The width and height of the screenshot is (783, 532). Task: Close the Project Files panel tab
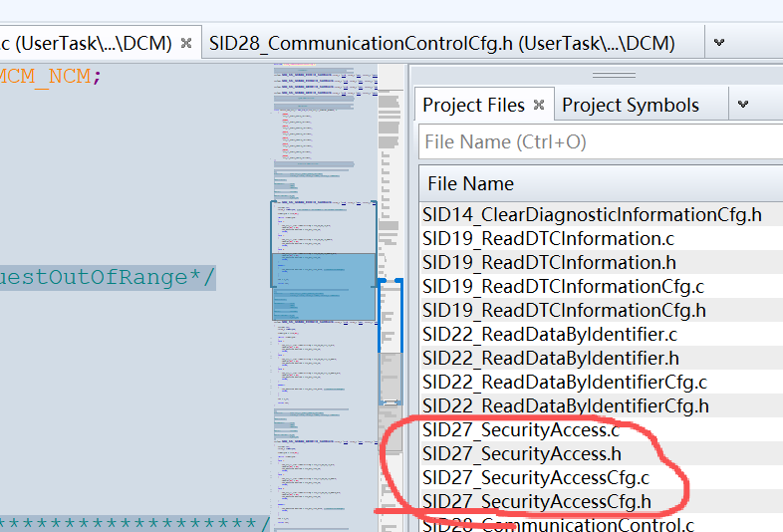539,105
